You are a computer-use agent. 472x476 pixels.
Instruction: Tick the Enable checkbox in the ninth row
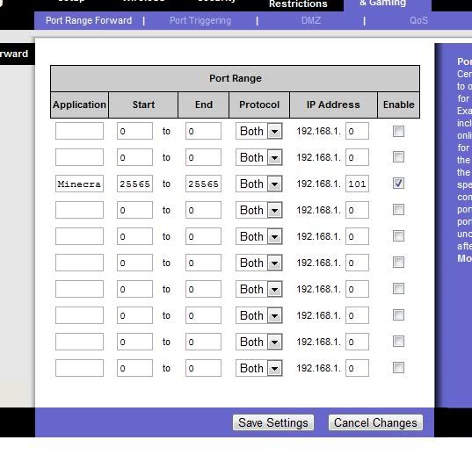398,342
